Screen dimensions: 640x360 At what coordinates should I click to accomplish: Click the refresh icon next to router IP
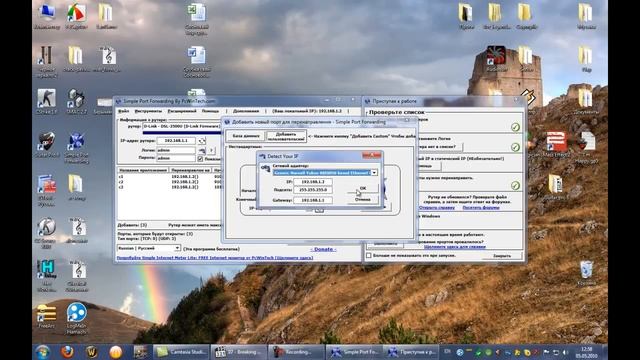202,141
